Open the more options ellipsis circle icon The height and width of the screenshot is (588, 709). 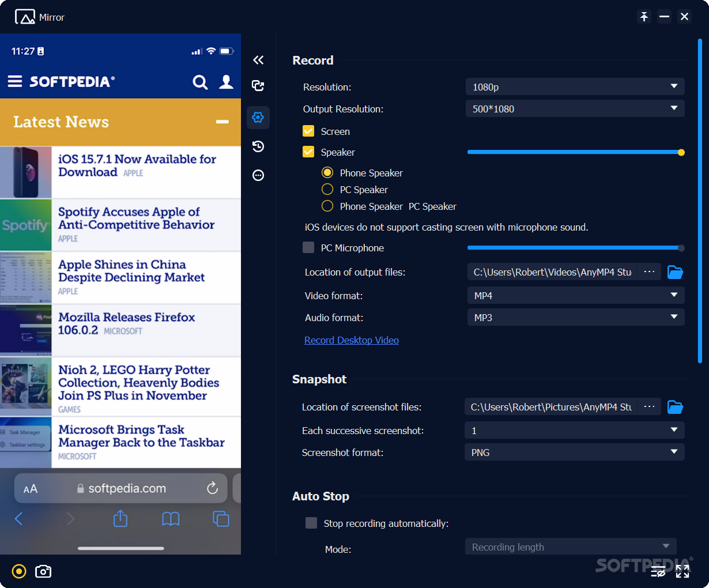[258, 175]
